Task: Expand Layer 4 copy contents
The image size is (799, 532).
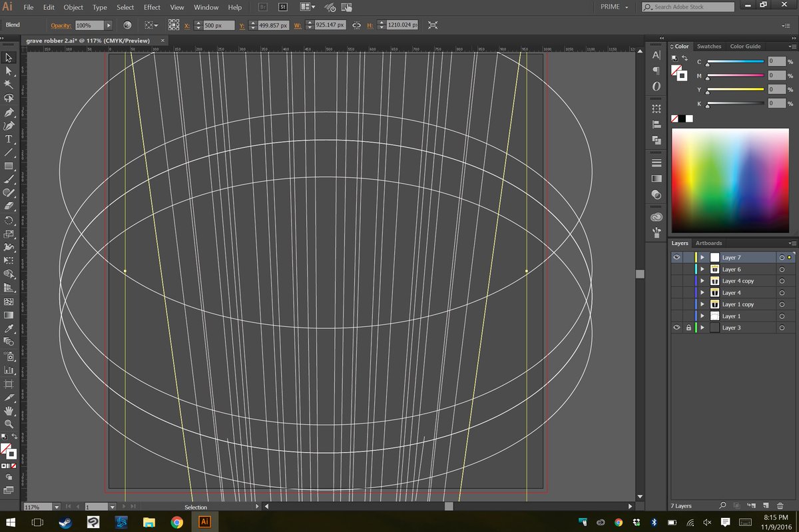Action: tap(702, 281)
